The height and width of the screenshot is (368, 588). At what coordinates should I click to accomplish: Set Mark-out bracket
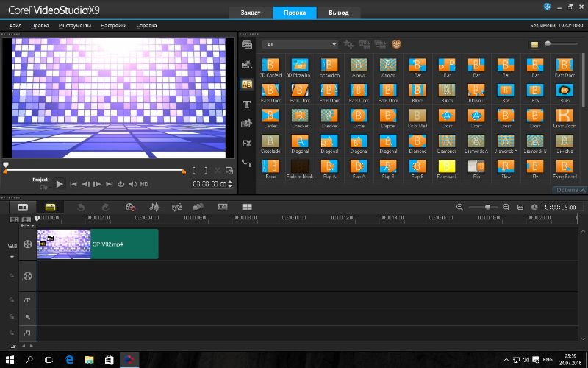click(x=206, y=171)
